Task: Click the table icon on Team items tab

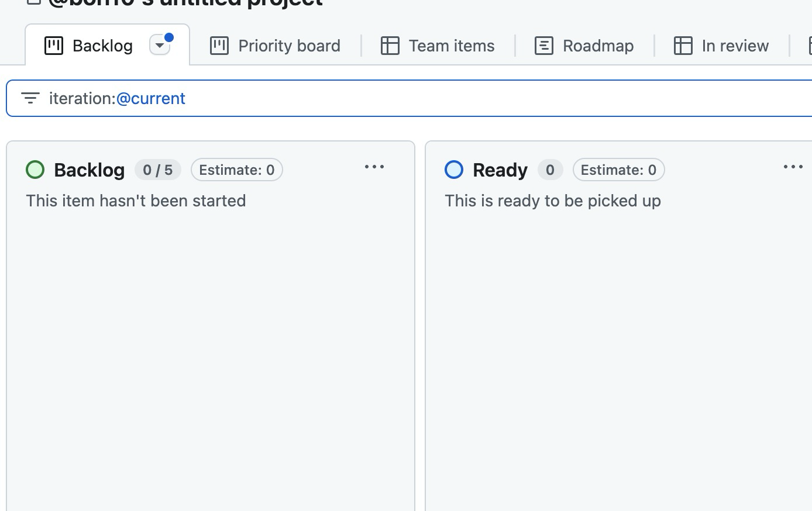Action: point(390,46)
